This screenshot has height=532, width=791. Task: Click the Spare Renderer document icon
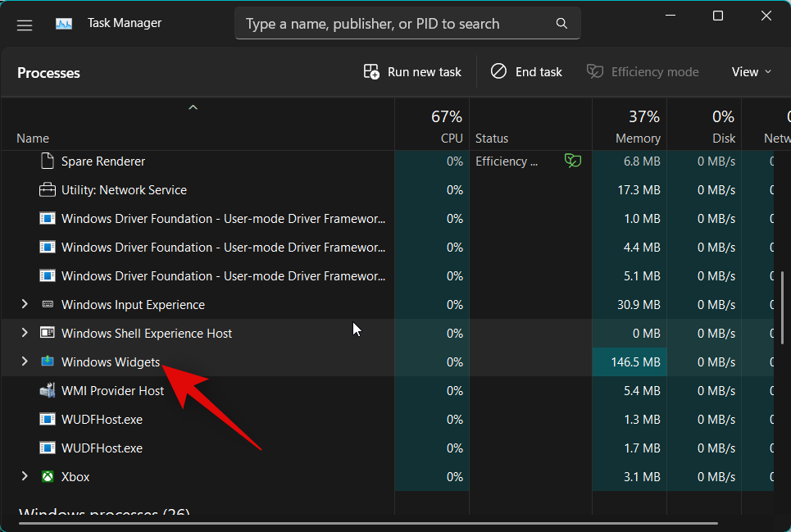47,161
